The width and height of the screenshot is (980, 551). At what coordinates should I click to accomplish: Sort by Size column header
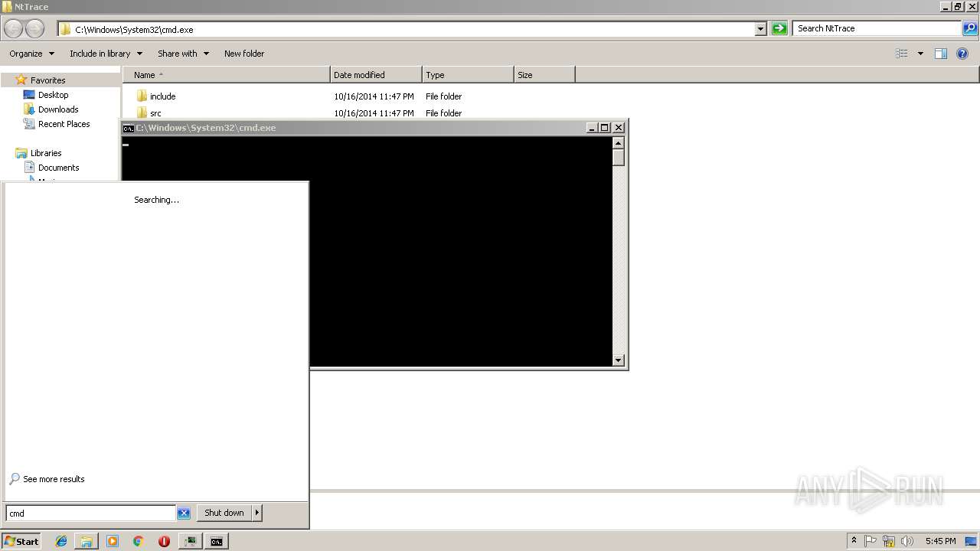click(x=544, y=75)
